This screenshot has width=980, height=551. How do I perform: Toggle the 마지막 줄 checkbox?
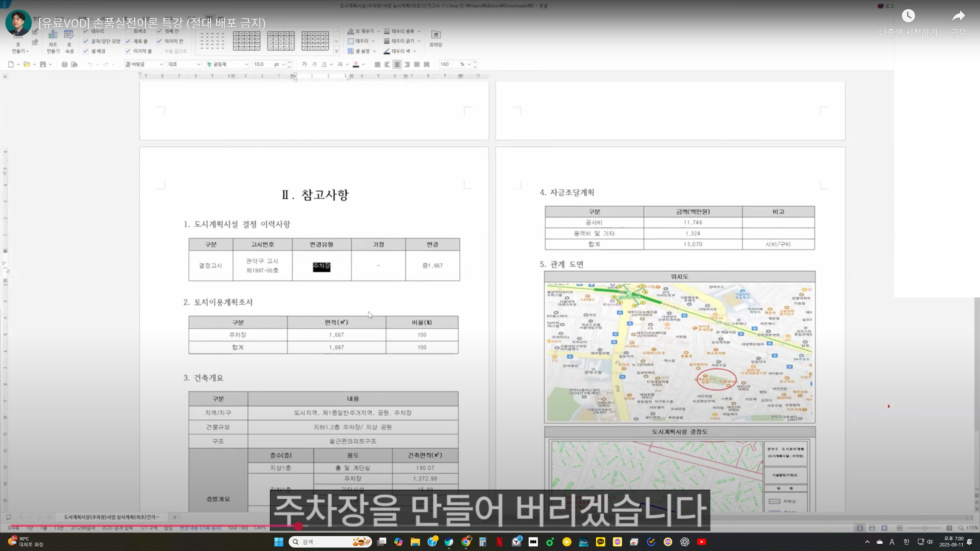click(x=128, y=51)
